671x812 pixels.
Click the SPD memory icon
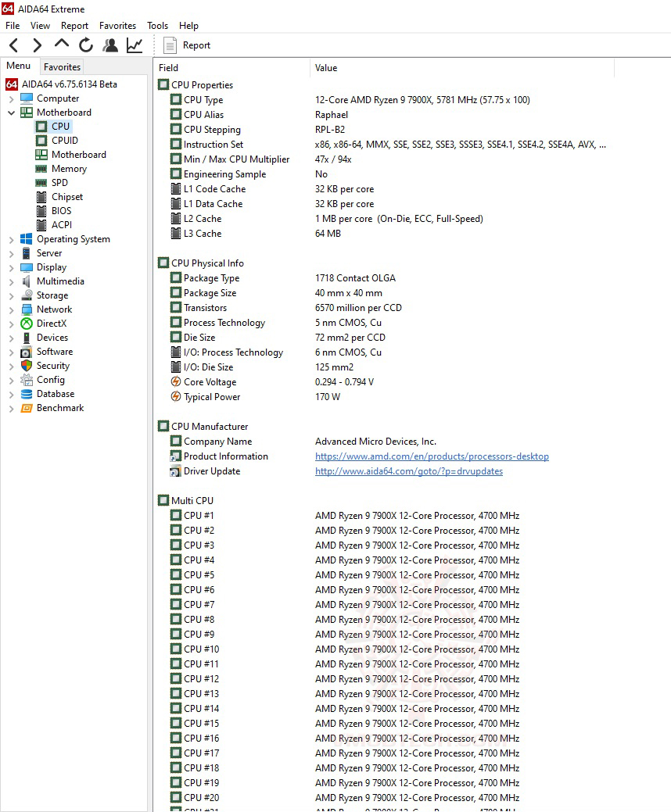41,183
